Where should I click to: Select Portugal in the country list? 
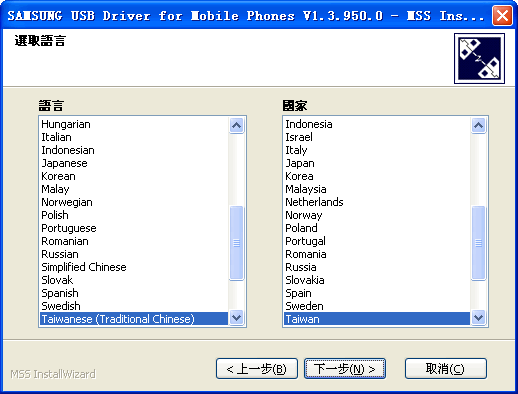(377, 241)
